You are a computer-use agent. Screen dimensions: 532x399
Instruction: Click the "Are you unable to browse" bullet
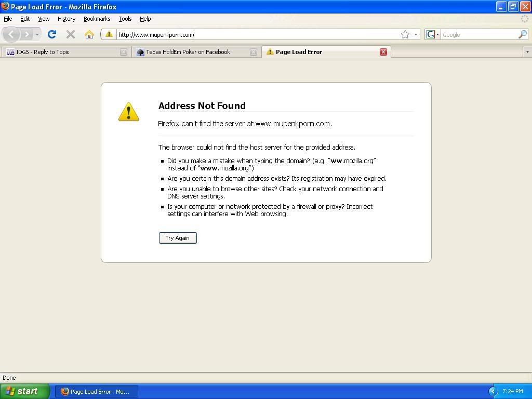pyautogui.click(x=275, y=192)
